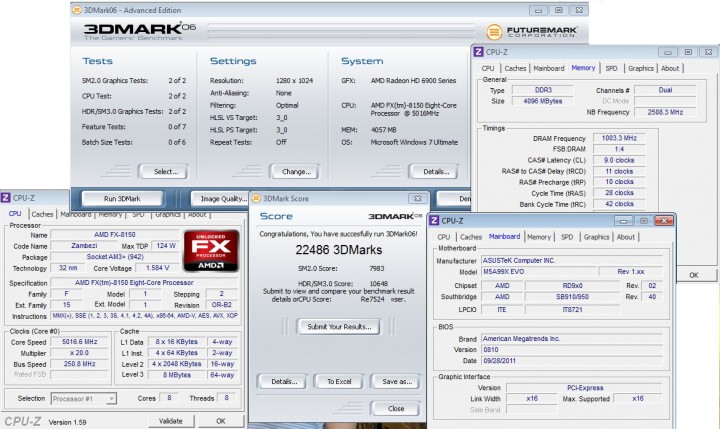Open Memory tab in lower-right CPU-Z window
The image size is (720, 429).
tap(539, 237)
